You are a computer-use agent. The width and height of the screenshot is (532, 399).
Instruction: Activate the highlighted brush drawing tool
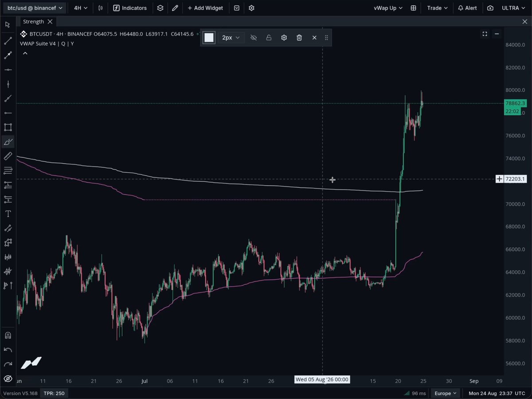click(x=8, y=142)
